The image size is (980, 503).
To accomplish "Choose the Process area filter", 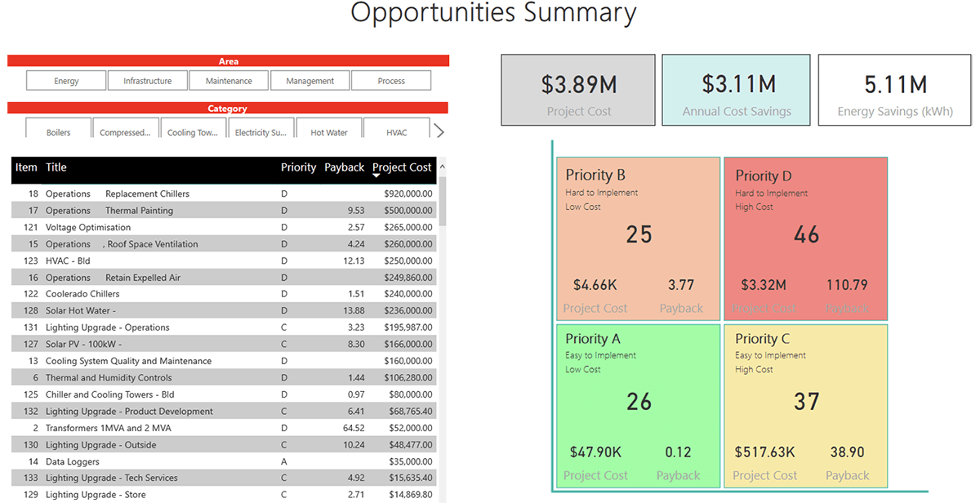I will (x=391, y=81).
